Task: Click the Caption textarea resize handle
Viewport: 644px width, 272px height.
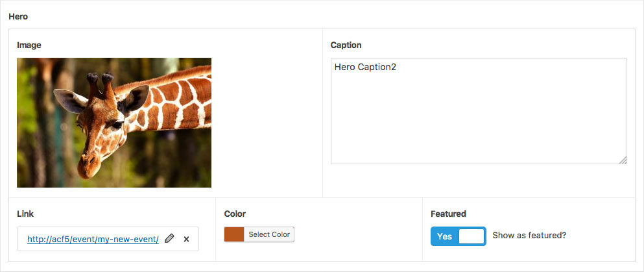Action: 623,160
